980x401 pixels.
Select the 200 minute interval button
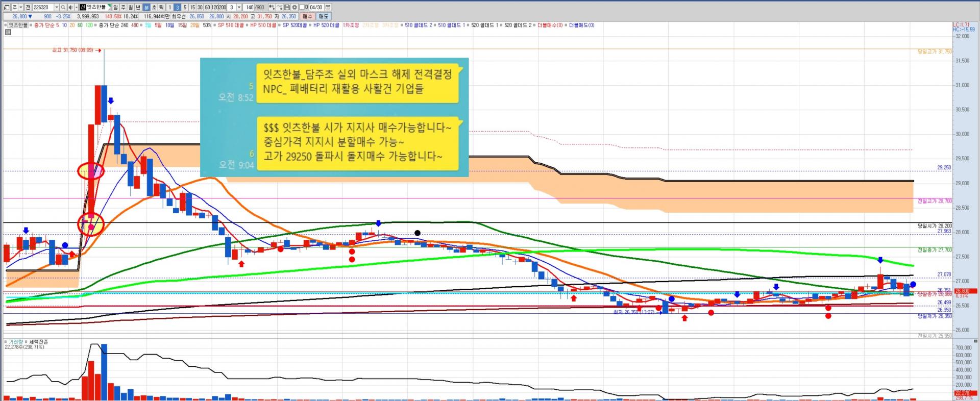click(223, 8)
